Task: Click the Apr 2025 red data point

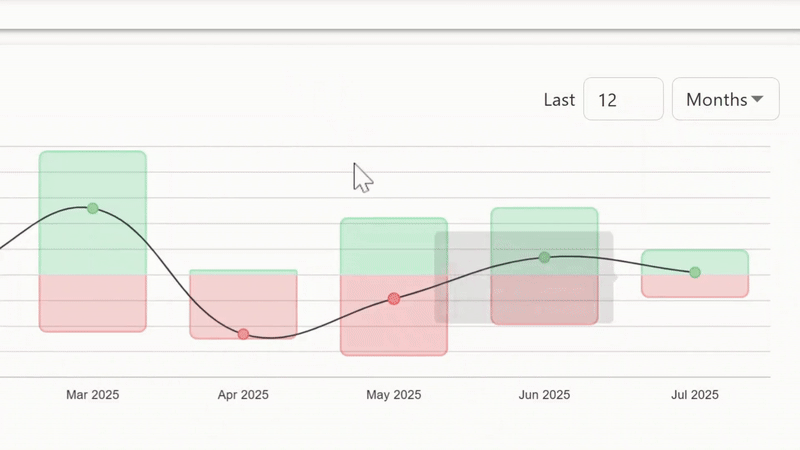Action: pyautogui.click(x=243, y=334)
